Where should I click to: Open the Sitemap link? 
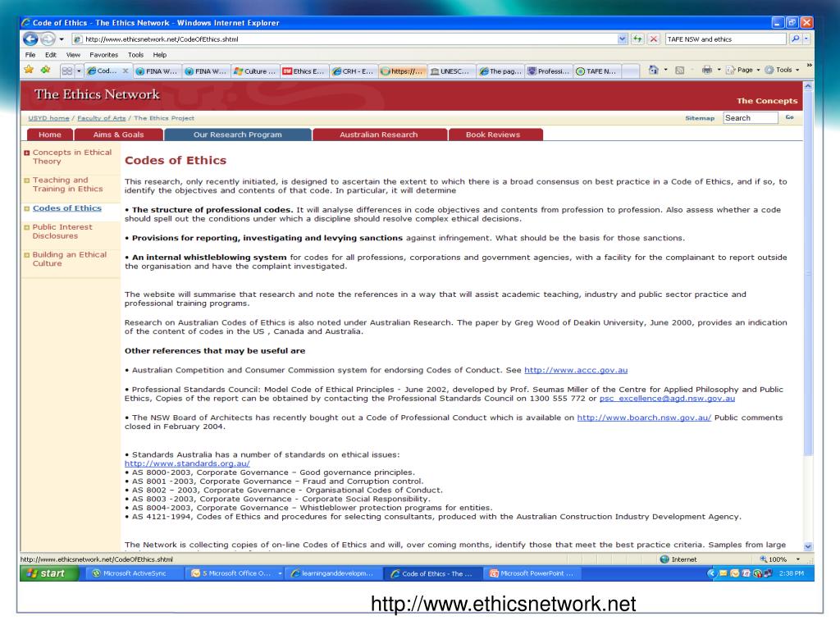700,118
